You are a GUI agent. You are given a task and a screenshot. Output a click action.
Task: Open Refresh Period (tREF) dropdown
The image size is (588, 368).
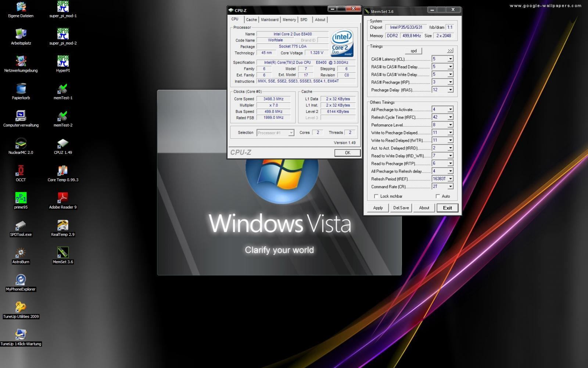coord(450,179)
